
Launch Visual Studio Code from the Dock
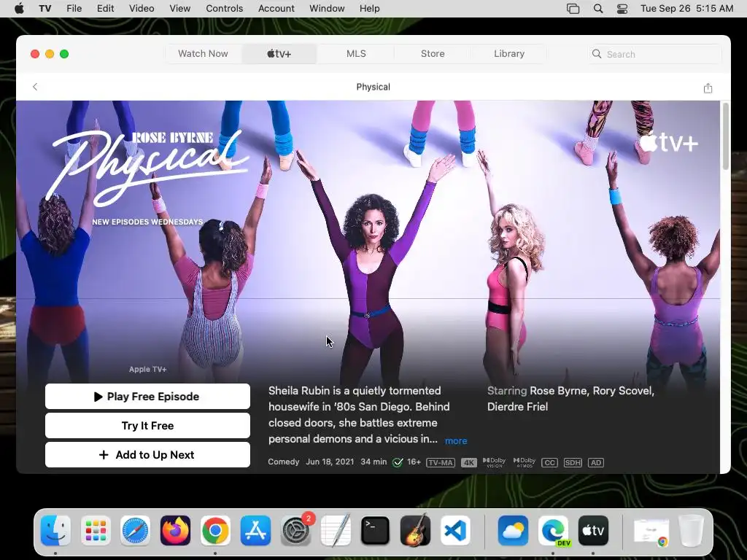coord(455,530)
